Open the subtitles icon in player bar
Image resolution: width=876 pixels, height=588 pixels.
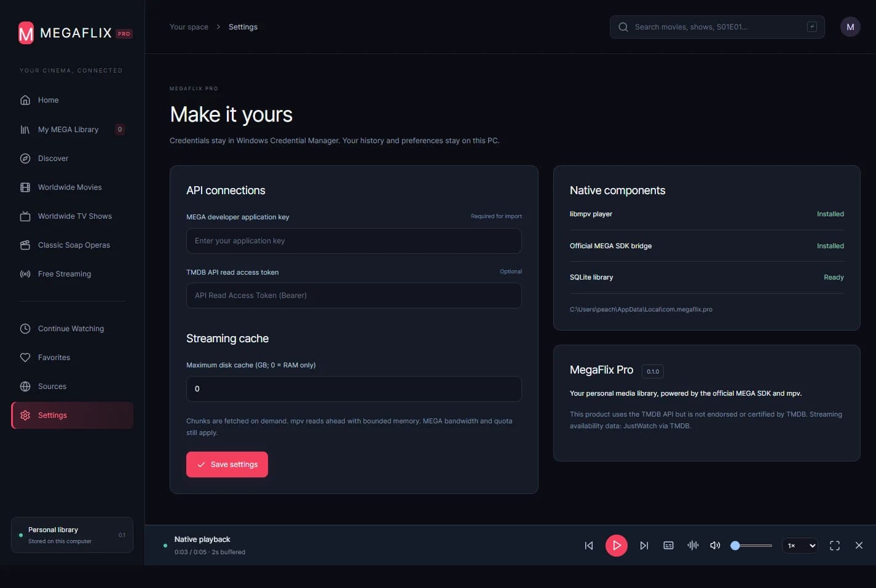pyautogui.click(x=669, y=546)
